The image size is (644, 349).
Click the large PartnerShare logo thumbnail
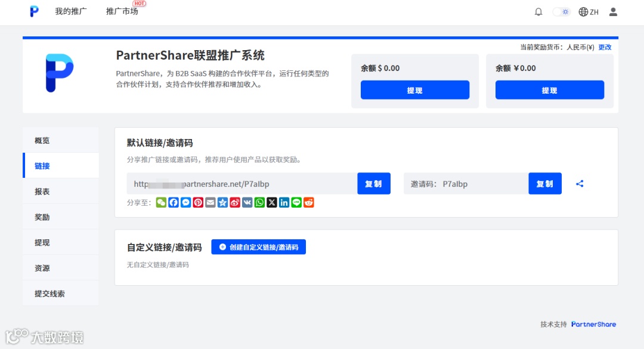[x=60, y=73]
